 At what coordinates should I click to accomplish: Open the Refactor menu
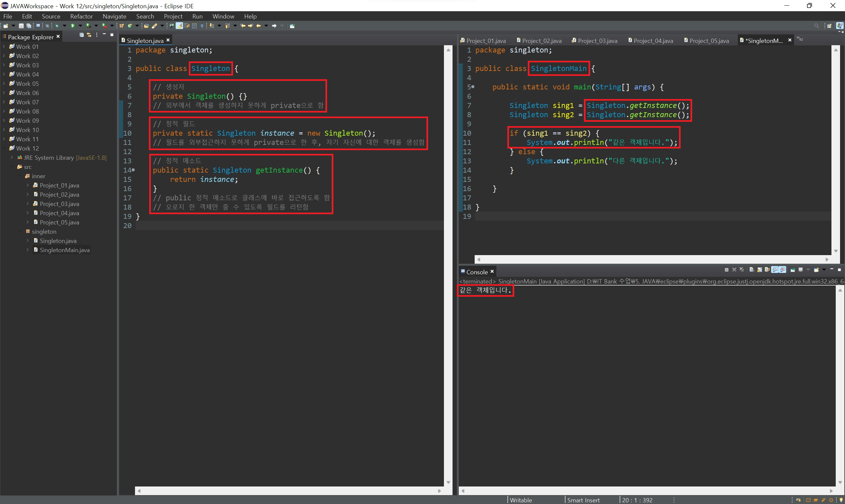81,16
